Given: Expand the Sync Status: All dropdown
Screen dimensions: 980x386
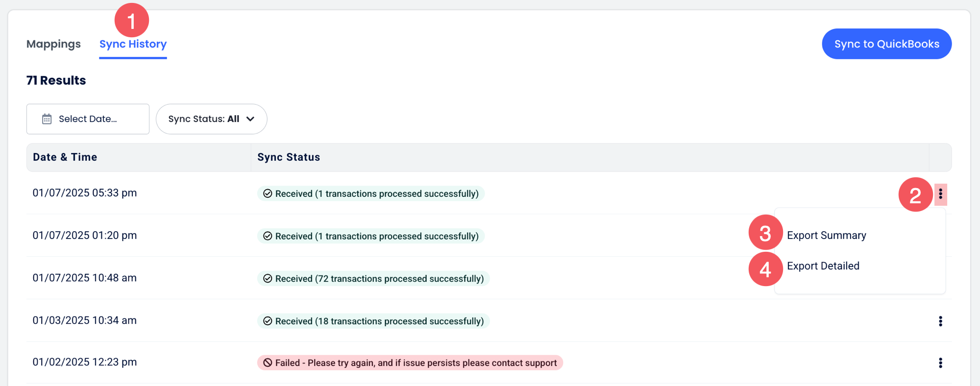Looking at the screenshot, I should (x=211, y=119).
